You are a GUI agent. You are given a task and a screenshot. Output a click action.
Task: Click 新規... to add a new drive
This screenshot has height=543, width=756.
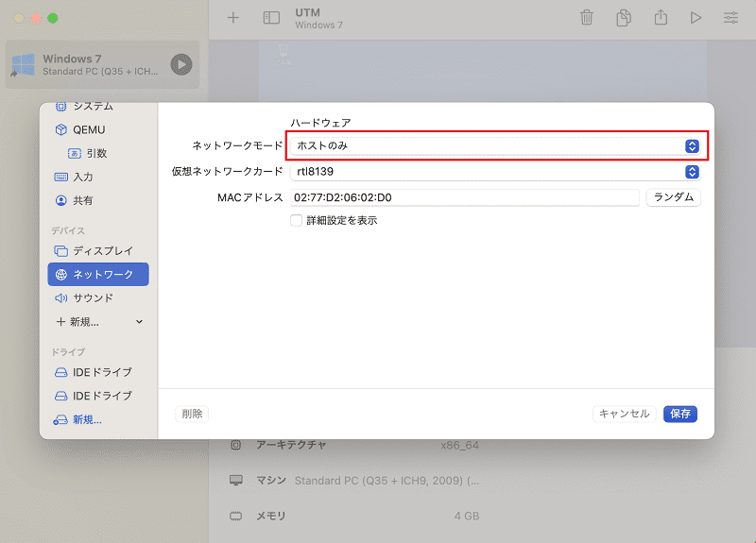point(78,419)
